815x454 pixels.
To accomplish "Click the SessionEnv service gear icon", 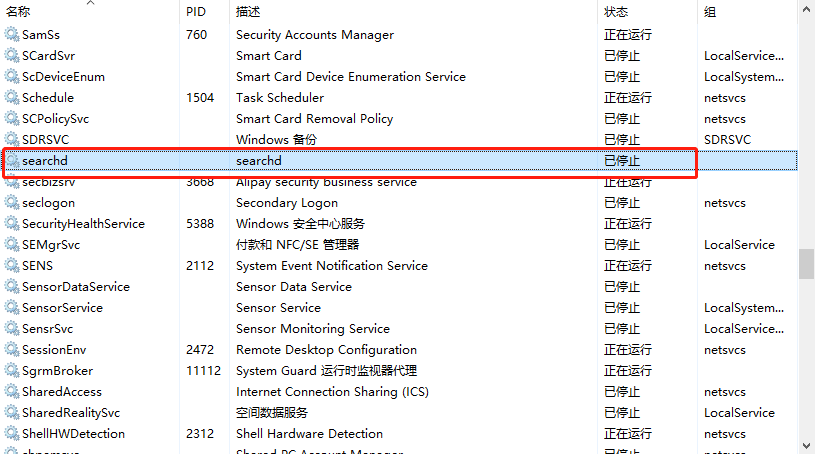I will (x=12, y=350).
